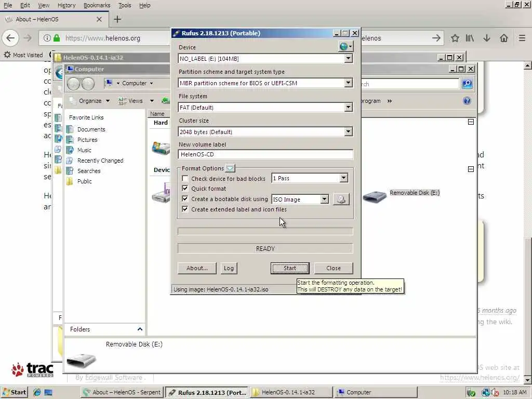This screenshot has width=532, height=399.
Task: Switch to HelenOS-0.14.1-ia32 taskbar item
Action: click(x=292, y=392)
